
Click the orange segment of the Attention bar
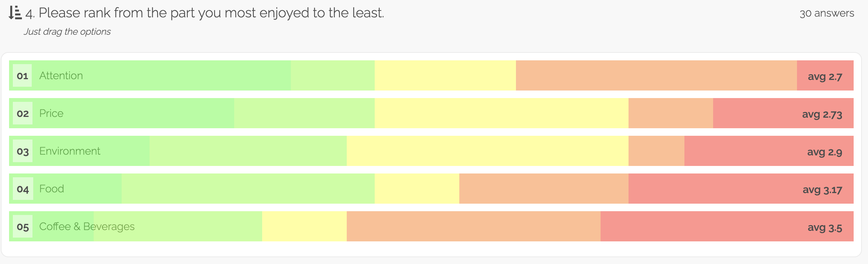(x=656, y=75)
